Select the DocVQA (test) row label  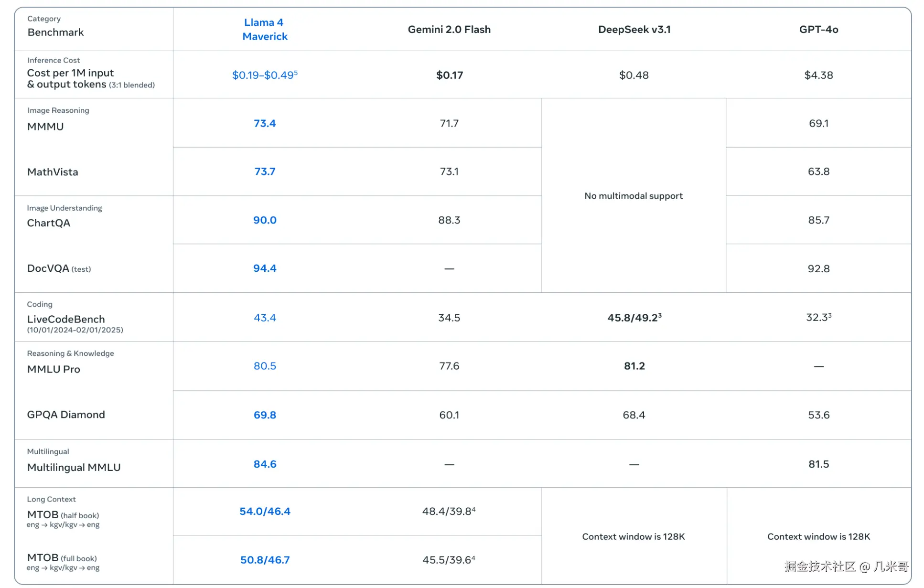pos(58,268)
